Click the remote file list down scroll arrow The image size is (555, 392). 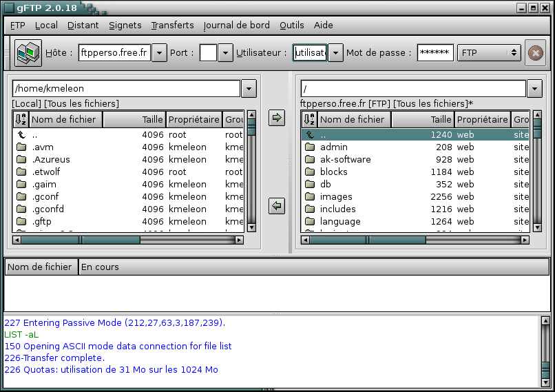(537, 228)
